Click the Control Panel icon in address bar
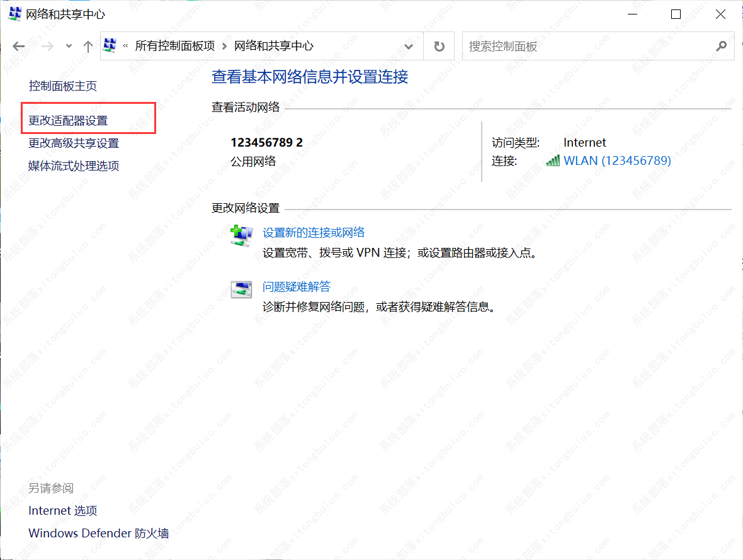Screen dimensions: 743x560 tap(110, 45)
